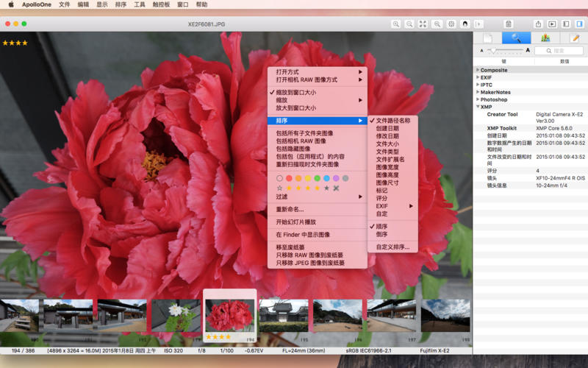Select the white flower thumbnail
The image size is (588, 368).
point(176,316)
